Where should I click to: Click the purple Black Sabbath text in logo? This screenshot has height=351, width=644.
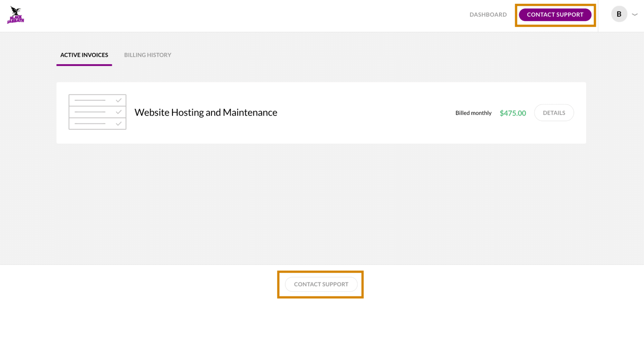pyautogui.click(x=16, y=19)
